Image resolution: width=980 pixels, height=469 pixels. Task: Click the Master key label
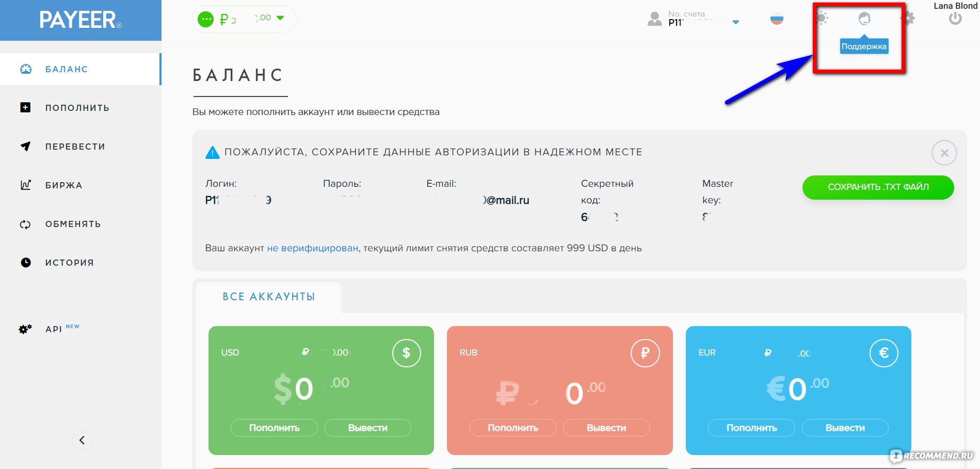tap(717, 191)
